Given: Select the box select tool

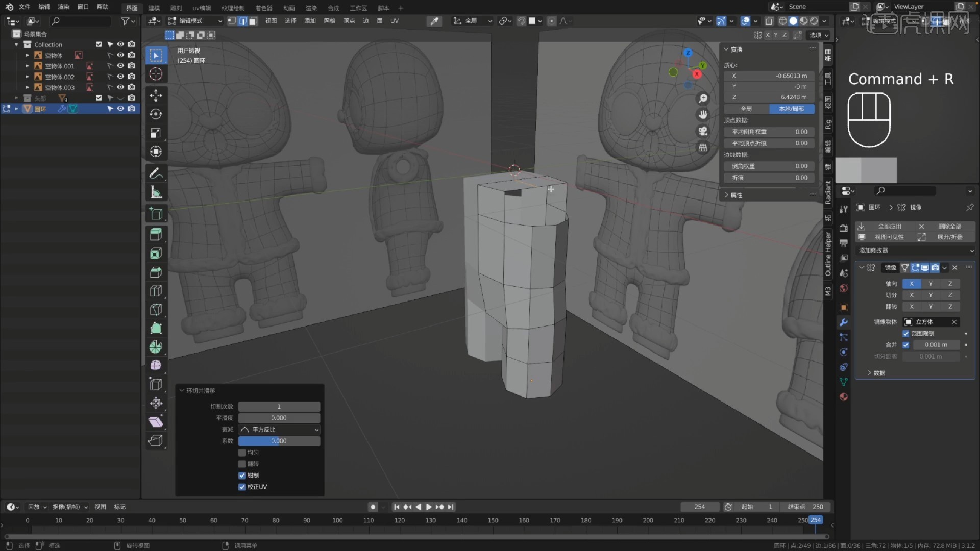Looking at the screenshot, I should [x=156, y=55].
